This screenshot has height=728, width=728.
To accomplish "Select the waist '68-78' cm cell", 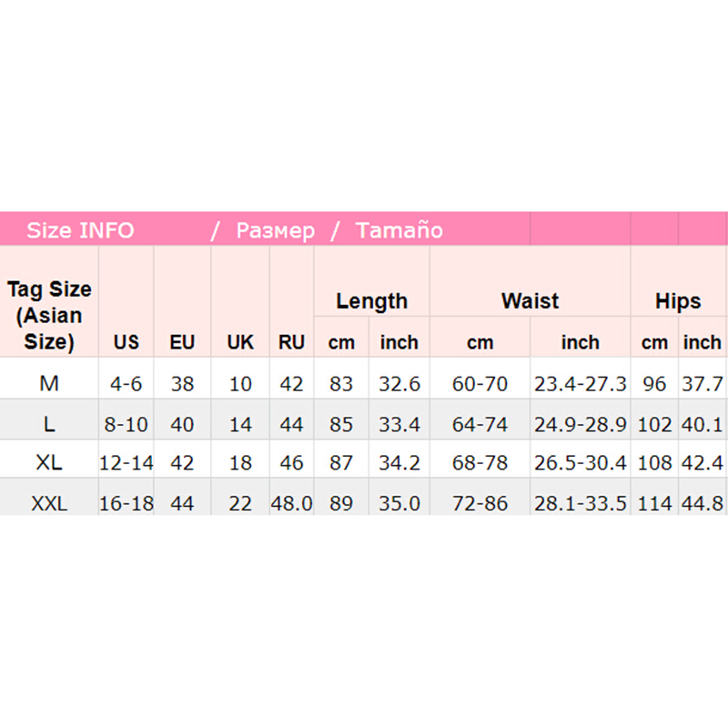I will (x=480, y=463).
